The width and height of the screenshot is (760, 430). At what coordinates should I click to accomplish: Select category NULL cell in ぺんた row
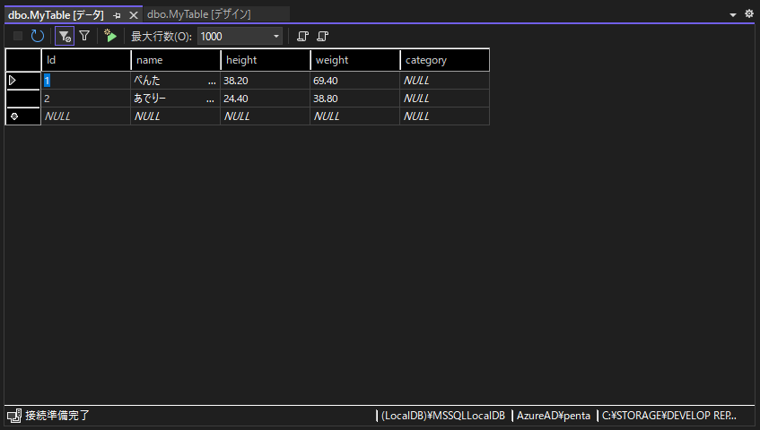point(444,80)
